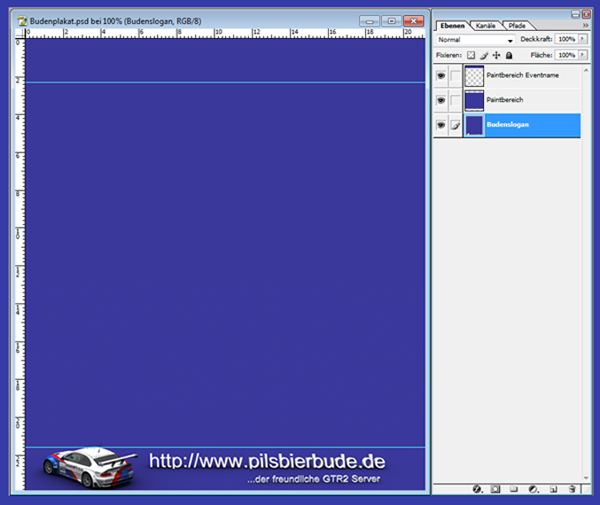Click the layer style (fx) icon
Viewport: 600px width, 505px height.
[478, 490]
